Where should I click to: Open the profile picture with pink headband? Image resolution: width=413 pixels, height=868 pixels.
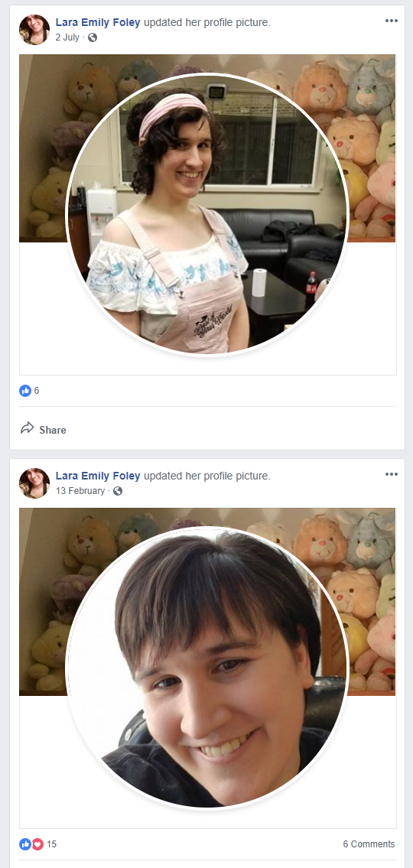[x=207, y=215]
